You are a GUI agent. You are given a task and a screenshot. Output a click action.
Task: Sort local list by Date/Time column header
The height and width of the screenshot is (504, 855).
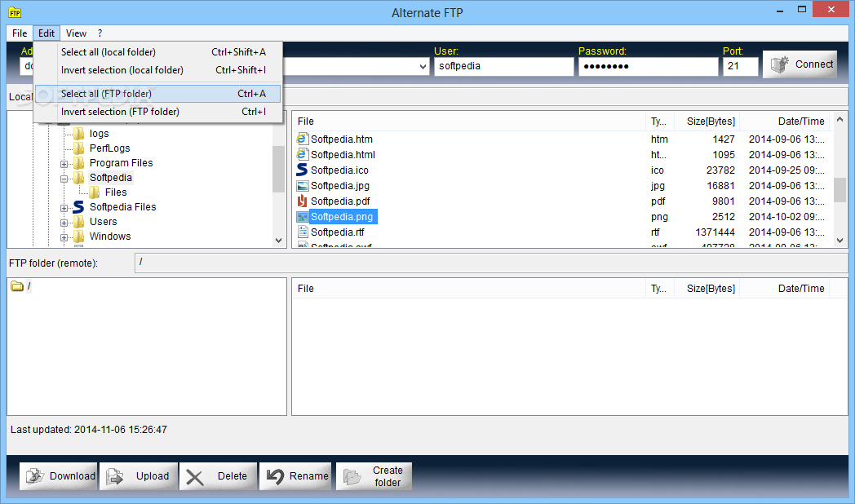click(x=784, y=122)
